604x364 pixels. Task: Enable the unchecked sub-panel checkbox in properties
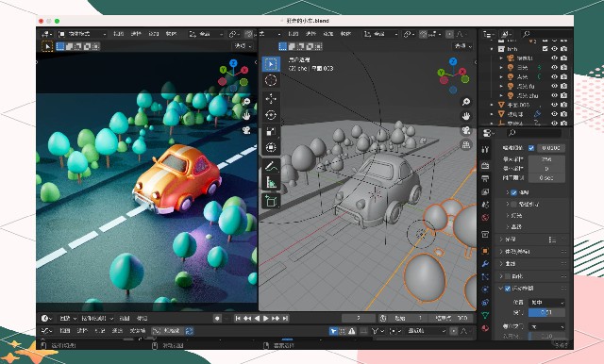click(513, 205)
